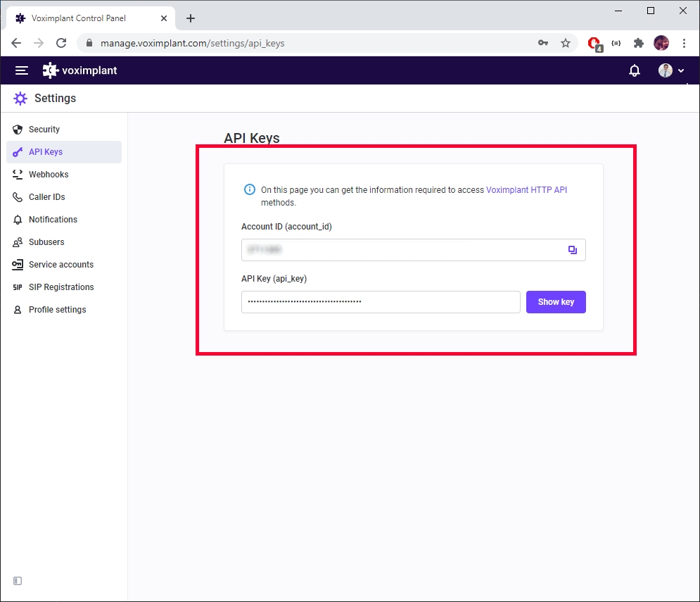Expand the user avatar account dropdown
Viewport: 700px width, 602px height.
tap(671, 70)
